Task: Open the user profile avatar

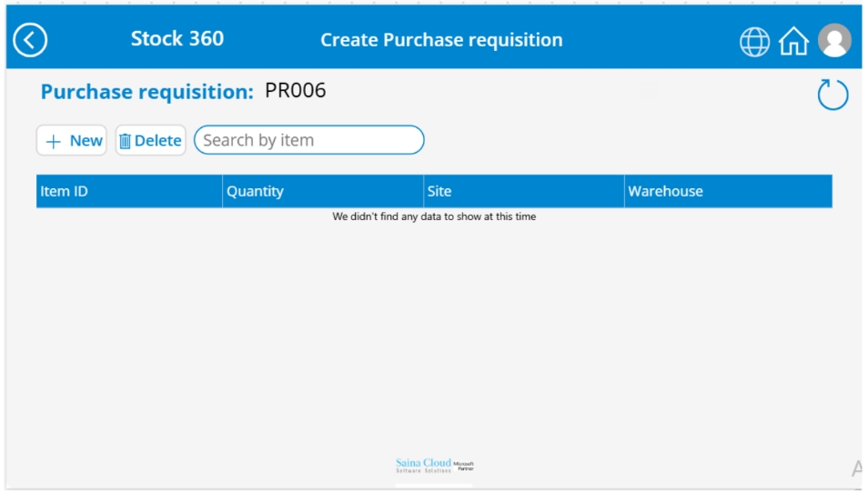Action: coord(834,40)
